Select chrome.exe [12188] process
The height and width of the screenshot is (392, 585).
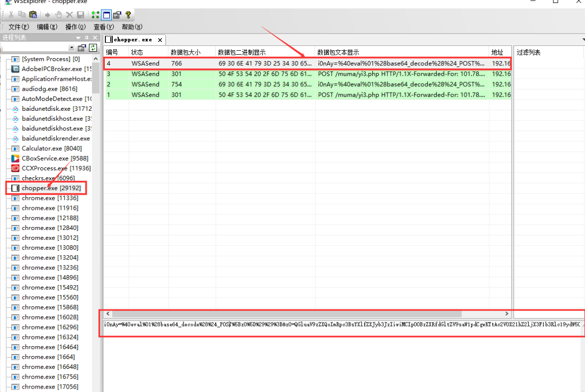[x=50, y=218]
